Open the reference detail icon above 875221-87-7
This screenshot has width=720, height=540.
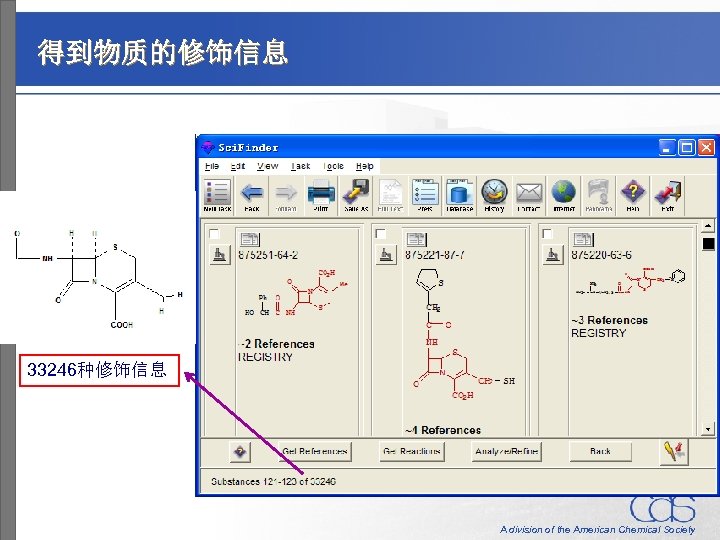point(416,239)
